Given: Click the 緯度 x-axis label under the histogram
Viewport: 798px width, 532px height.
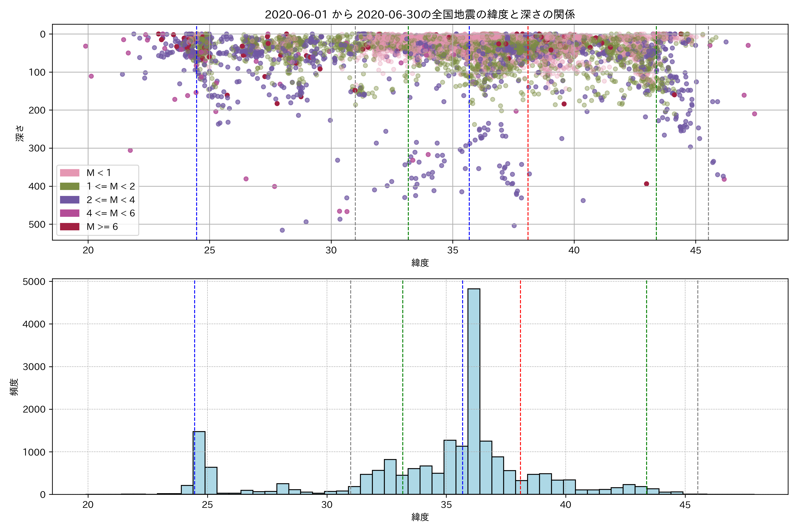Looking at the screenshot, I should coord(420,517).
